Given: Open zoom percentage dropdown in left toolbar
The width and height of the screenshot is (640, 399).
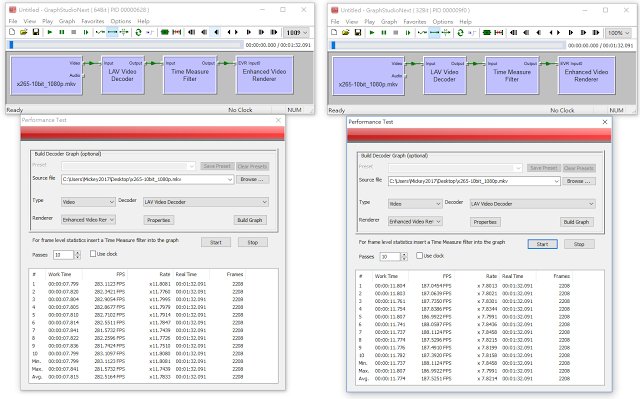Looking at the screenshot, I should point(297,33).
